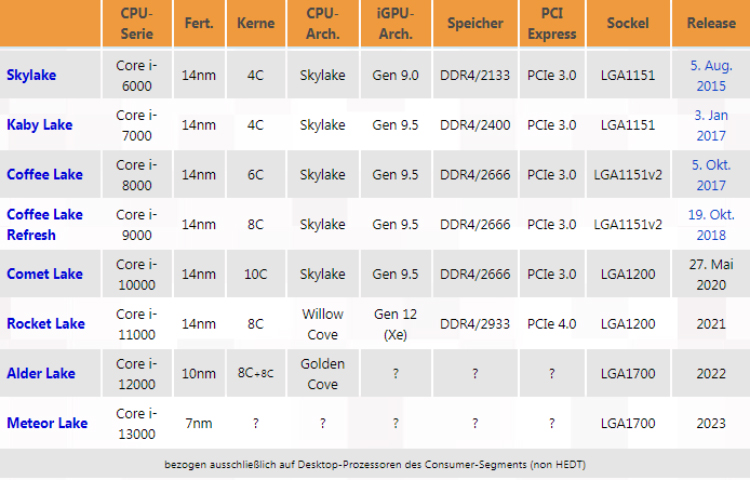Image resolution: width=750 pixels, height=480 pixels.
Task: Click the Speicher column header
Action: (475, 23)
